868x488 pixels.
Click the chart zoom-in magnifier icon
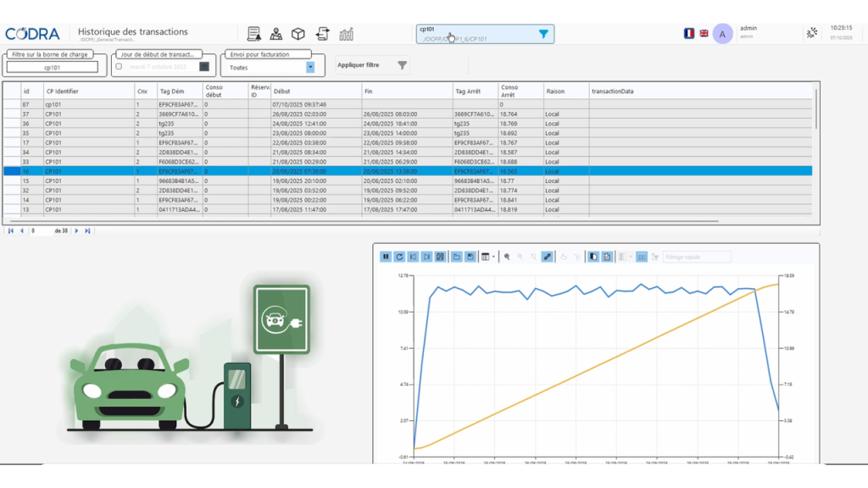tap(507, 257)
